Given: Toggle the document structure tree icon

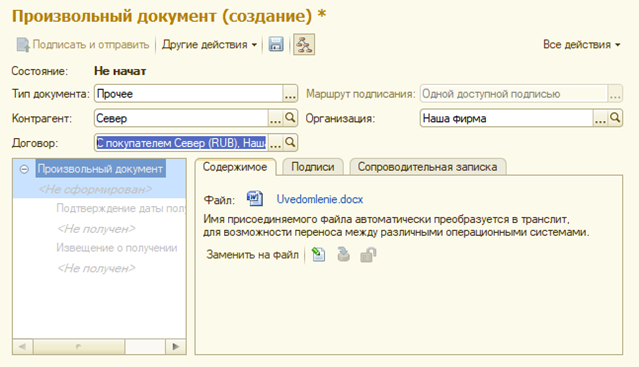Looking at the screenshot, I should coord(304,44).
